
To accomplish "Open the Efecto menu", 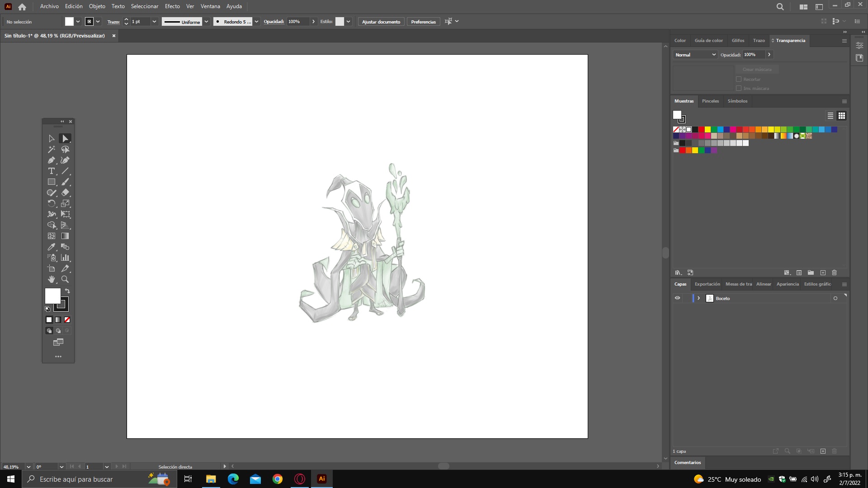I will click(172, 6).
